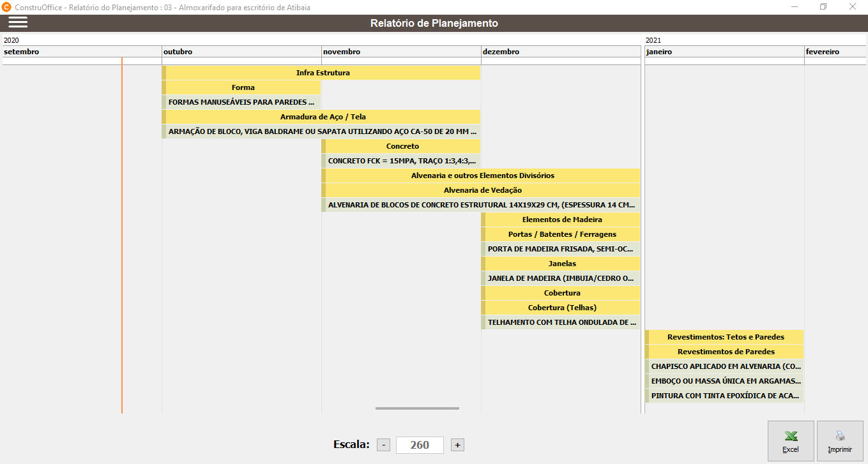Select Revestimentos: Tetos e Paredes bar
The image size is (868, 464).
pos(724,337)
